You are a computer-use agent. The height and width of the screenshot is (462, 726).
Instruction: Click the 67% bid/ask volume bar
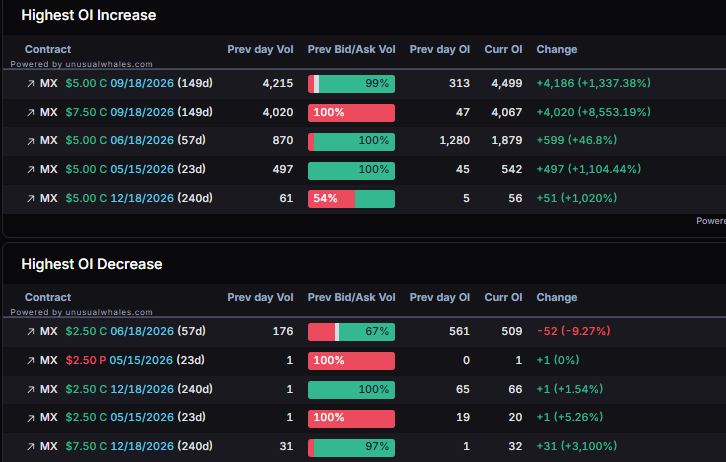(351, 332)
